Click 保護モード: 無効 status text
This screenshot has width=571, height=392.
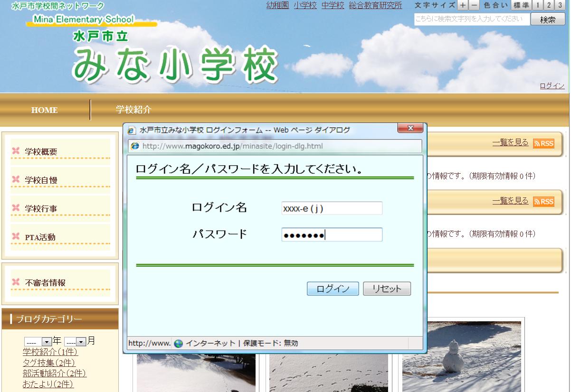(271, 344)
